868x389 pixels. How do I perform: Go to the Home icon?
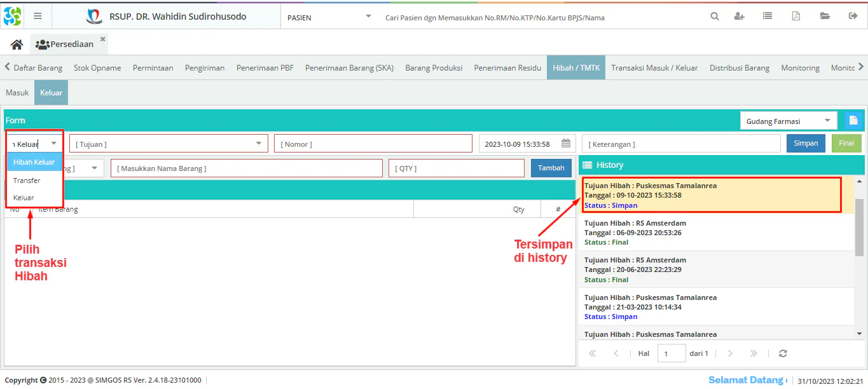click(x=17, y=44)
